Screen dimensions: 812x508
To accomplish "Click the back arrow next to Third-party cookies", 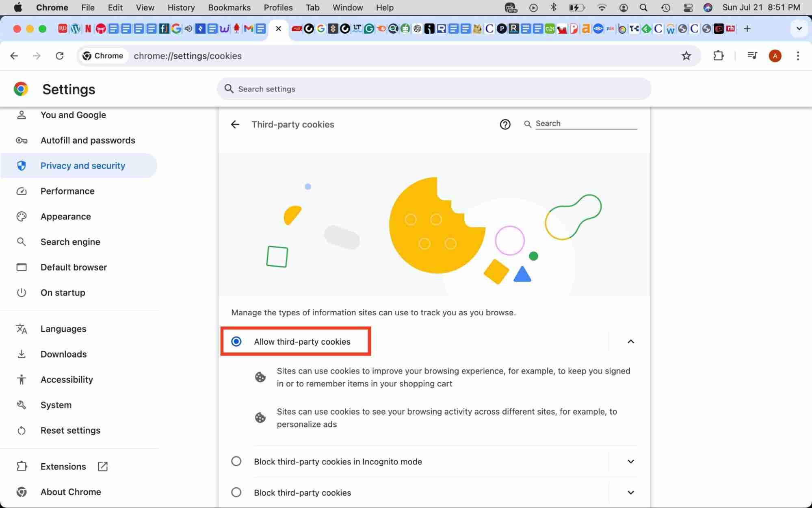I will pos(235,124).
